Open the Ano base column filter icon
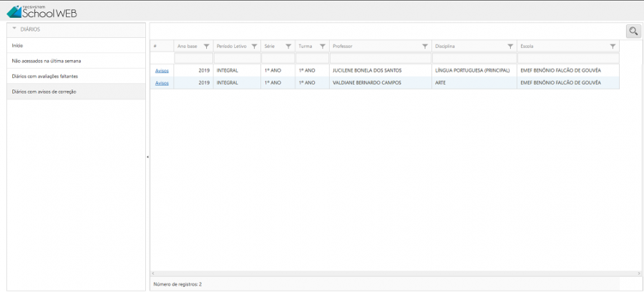This screenshot has height=292, width=644. [207, 47]
